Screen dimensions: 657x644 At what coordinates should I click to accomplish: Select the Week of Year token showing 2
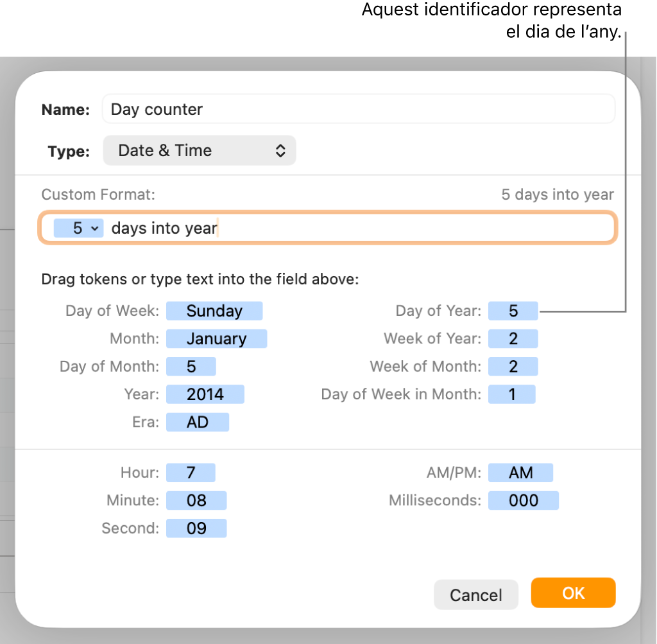(x=513, y=338)
